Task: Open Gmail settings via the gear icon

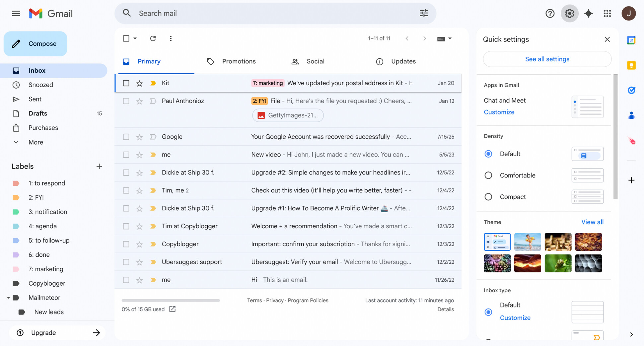Action: [569, 13]
